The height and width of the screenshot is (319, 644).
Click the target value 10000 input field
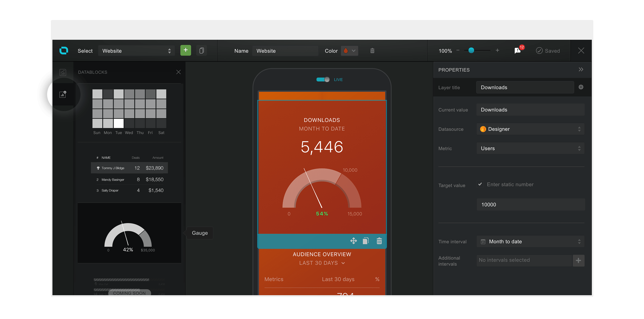pos(530,205)
